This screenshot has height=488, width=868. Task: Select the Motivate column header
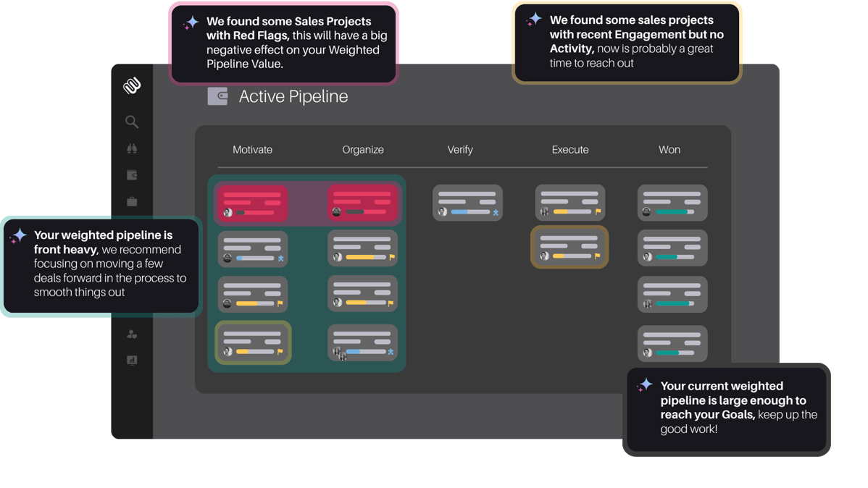point(252,150)
